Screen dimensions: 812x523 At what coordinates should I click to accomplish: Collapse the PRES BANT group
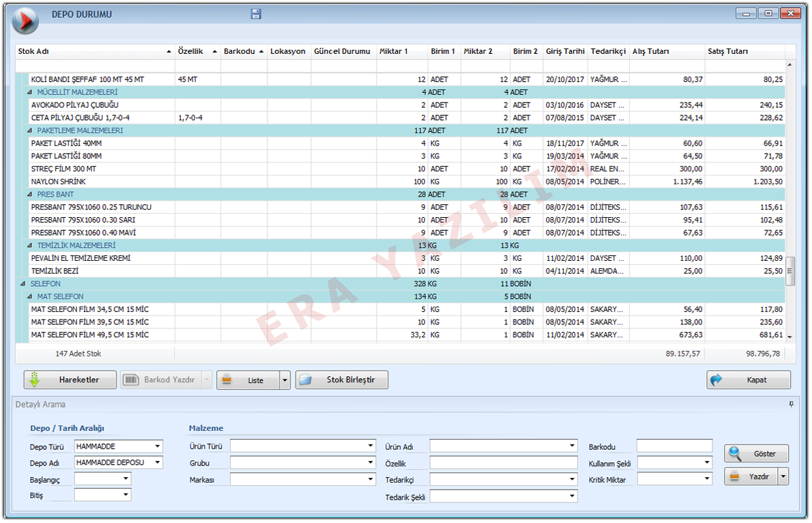[x=29, y=195]
